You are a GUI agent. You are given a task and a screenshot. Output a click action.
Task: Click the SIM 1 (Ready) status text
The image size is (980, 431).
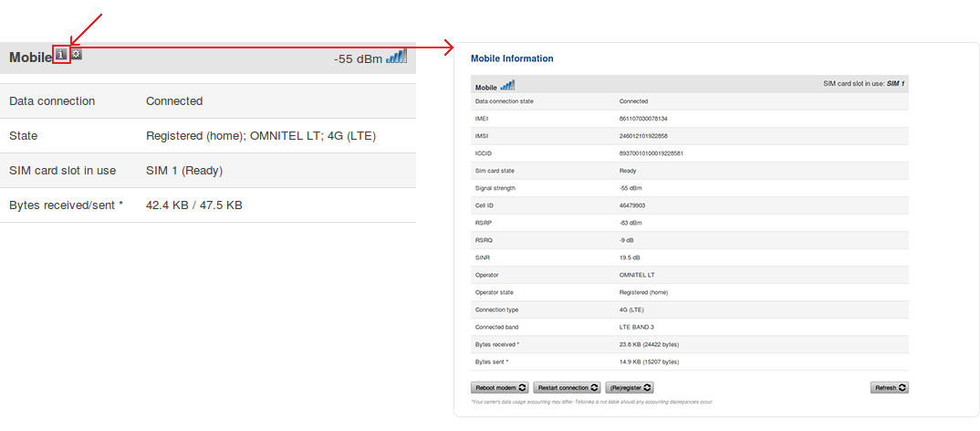coord(184,171)
